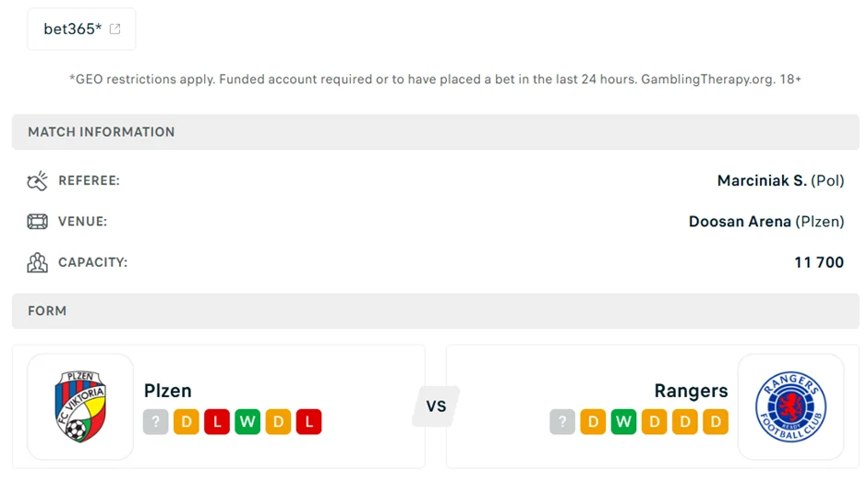Open the Rangers team name link
868x484 pixels.
coord(691,391)
